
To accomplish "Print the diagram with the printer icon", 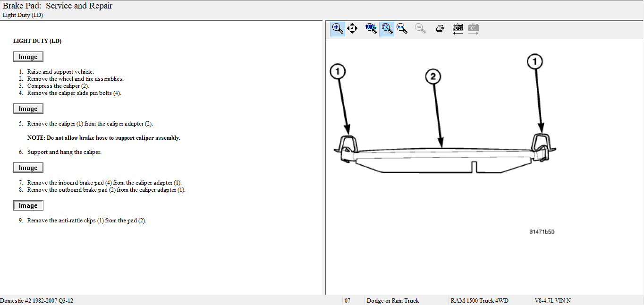I will 440,28.
